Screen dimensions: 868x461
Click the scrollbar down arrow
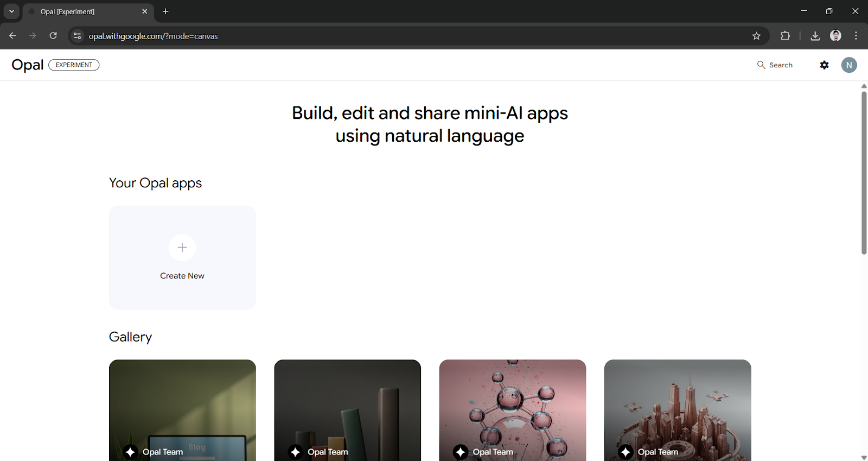(x=864, y=457)
